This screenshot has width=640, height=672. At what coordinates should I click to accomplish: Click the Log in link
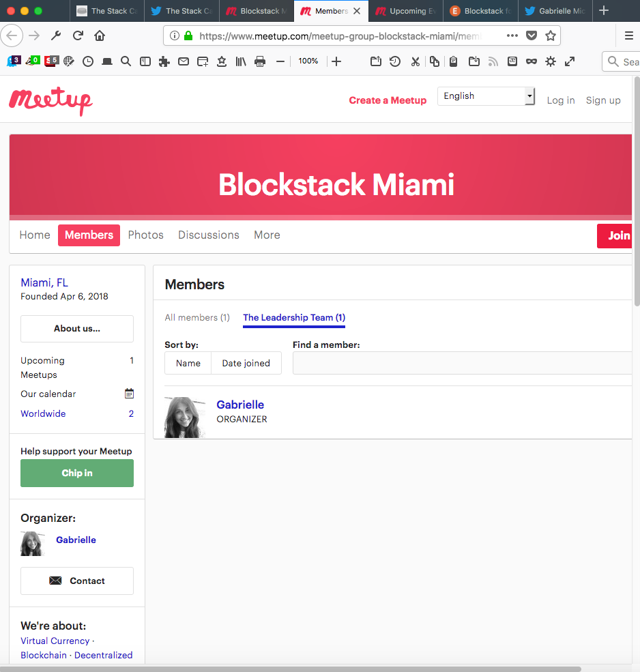tap(561, 100)
